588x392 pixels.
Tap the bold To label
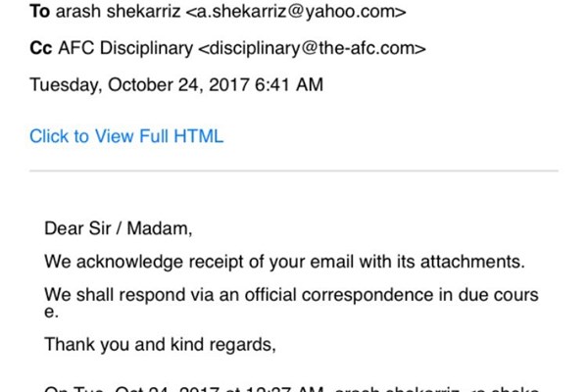click(40, 11)
